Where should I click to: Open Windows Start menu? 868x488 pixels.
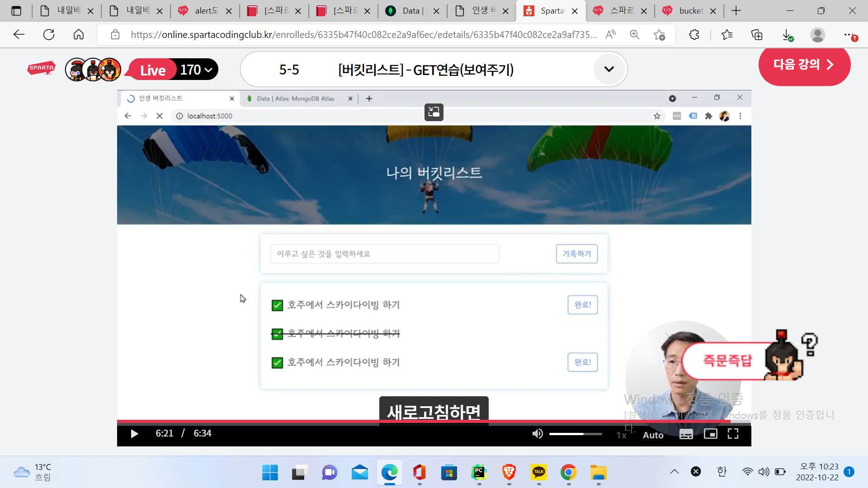pos(270,473)
